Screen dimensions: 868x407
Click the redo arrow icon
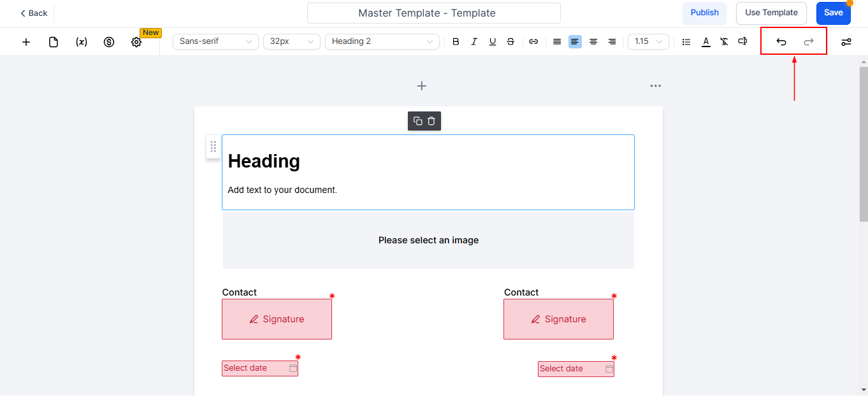click(x=808, y=42)
